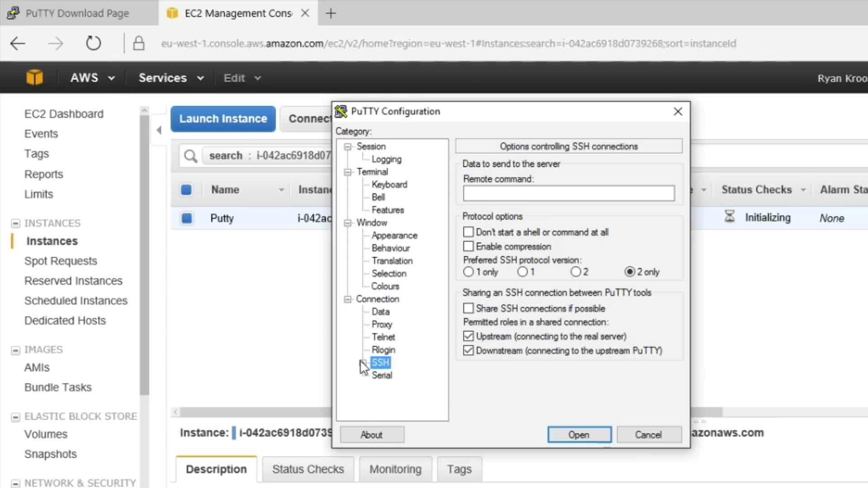This screenshot has height=488, width=868.
Task: Click the lock icon in address bar
Action: (x=139, y=43)
